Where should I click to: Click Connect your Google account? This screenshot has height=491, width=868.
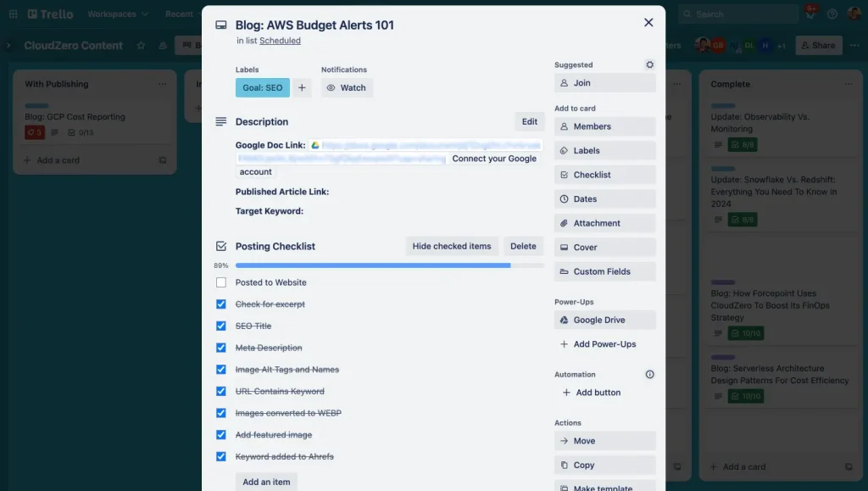(x=494, y=159)
